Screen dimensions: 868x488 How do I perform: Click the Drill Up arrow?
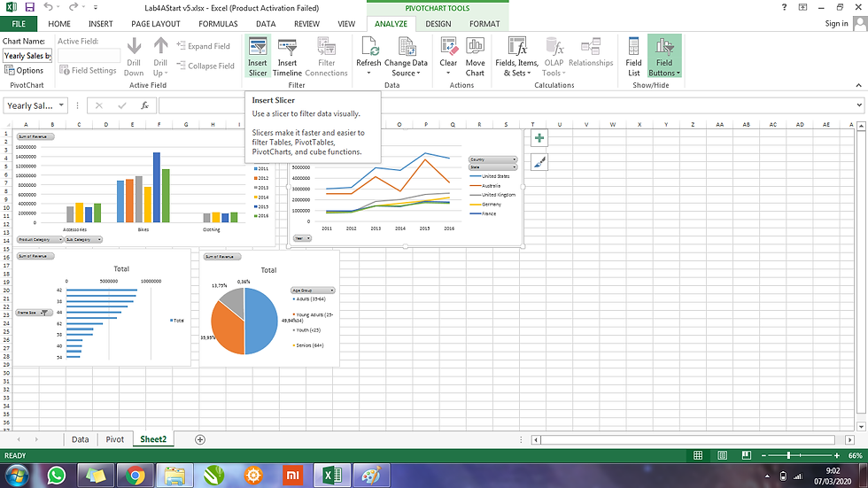pyautogui.click(x=160, y=57)
